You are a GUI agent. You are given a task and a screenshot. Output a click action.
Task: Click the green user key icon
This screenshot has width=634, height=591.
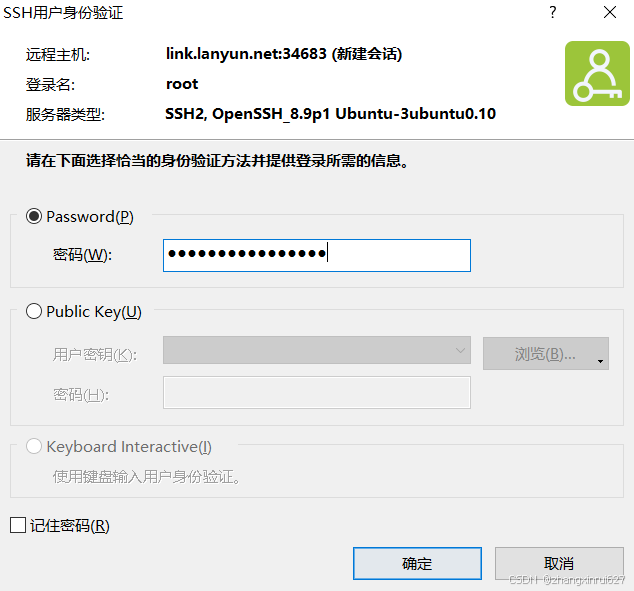pyautogui.click(x=597, y=74)
